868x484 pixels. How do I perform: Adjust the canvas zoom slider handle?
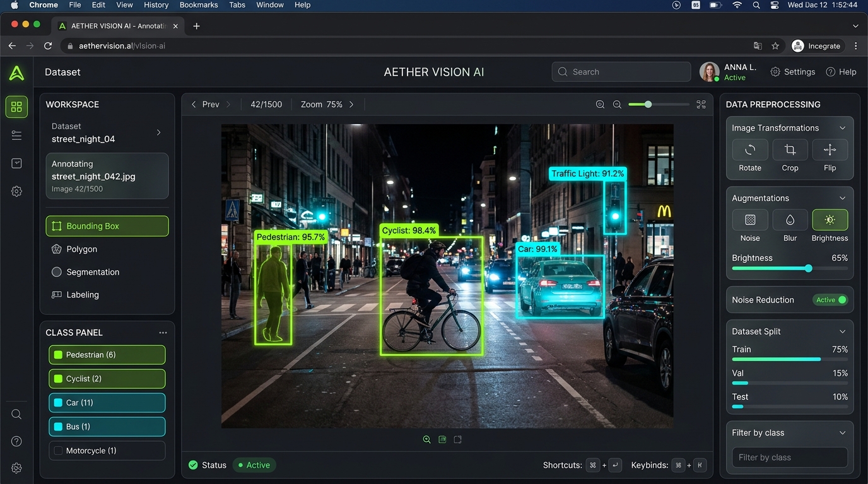pos(648,105)
